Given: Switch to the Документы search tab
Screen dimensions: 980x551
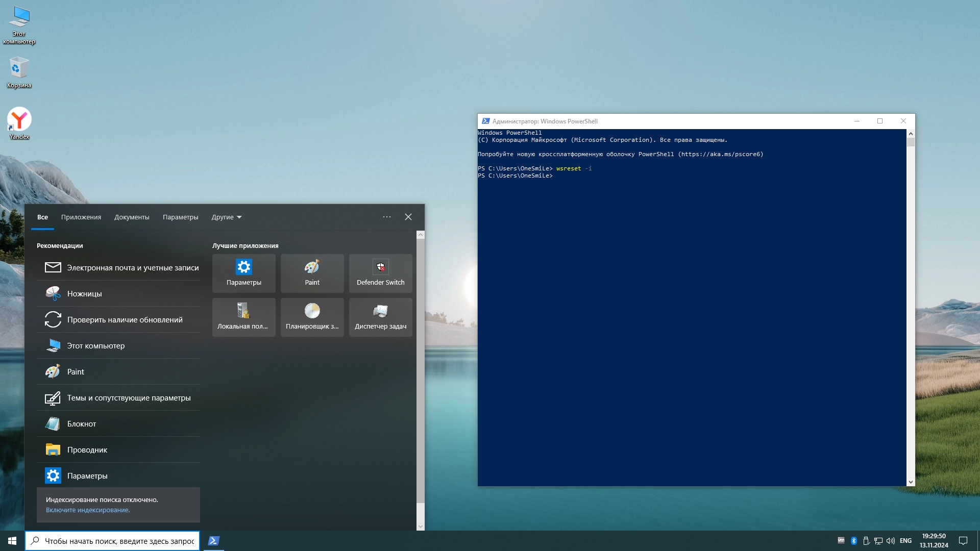Looking at the screenshot, I should click(132, 217).
